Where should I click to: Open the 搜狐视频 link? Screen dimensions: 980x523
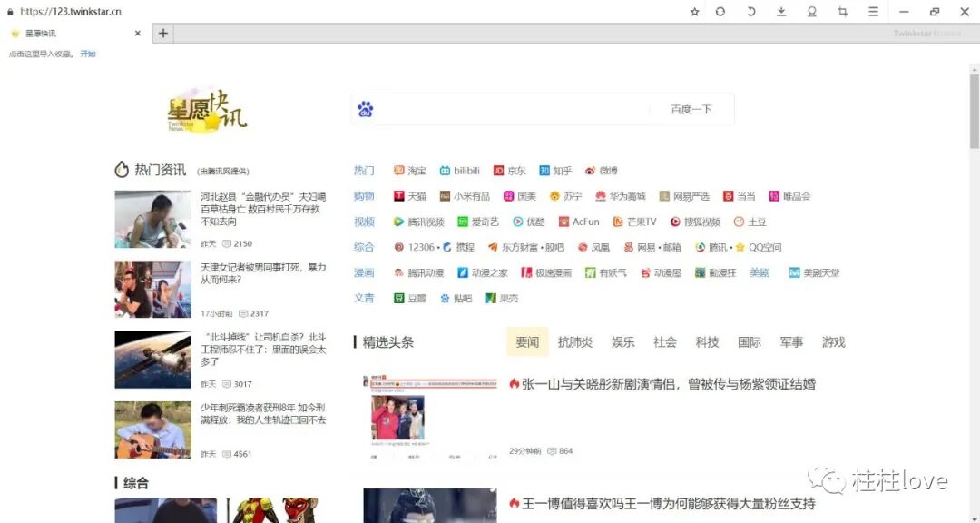(x=695, y=222)
